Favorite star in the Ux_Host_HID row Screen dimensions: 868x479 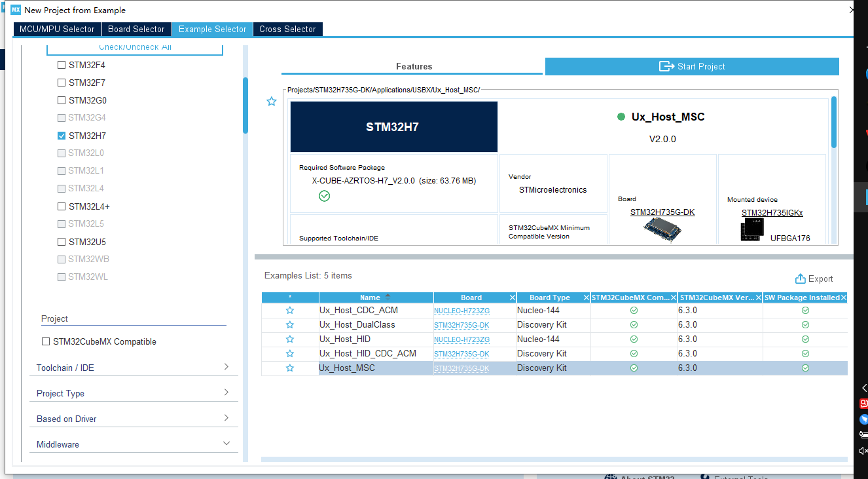(290, 339)
